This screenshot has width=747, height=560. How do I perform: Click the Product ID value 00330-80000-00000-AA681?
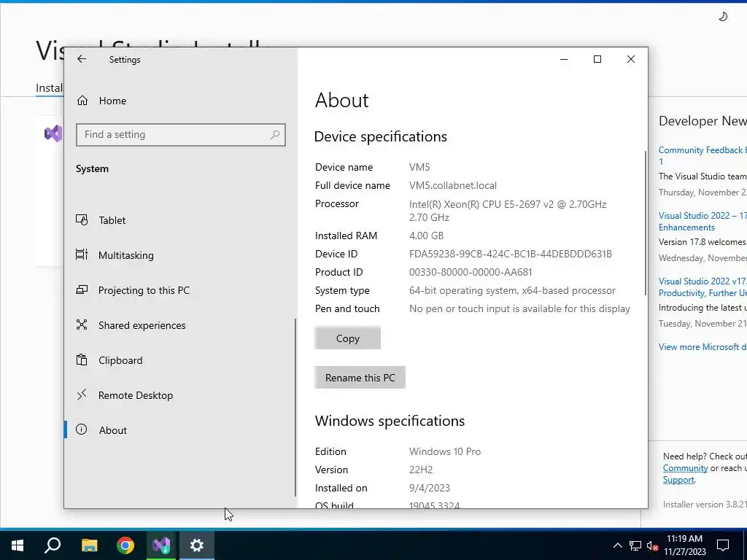click(471, 272)
